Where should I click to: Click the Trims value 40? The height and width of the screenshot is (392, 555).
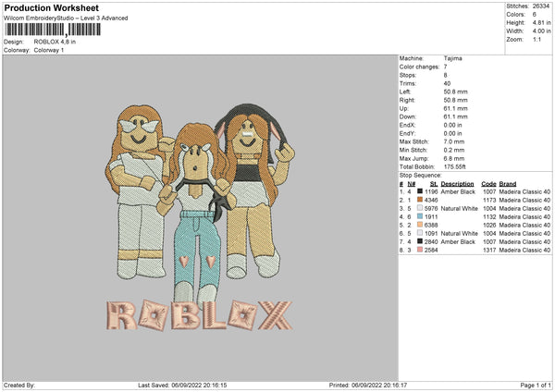pyautogui.click(x=447, y=83)
